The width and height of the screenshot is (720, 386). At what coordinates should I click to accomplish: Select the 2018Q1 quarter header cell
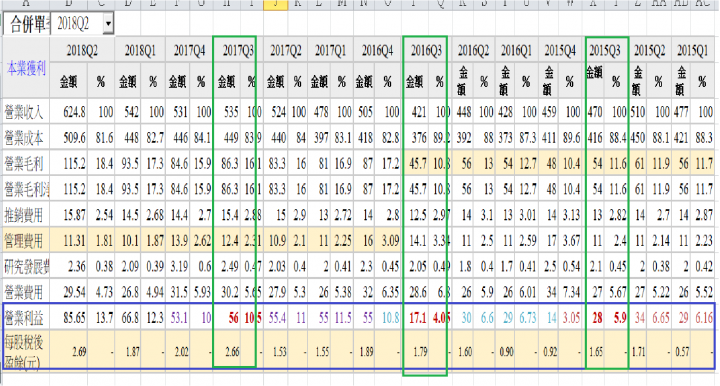click(x=141, y=50)
